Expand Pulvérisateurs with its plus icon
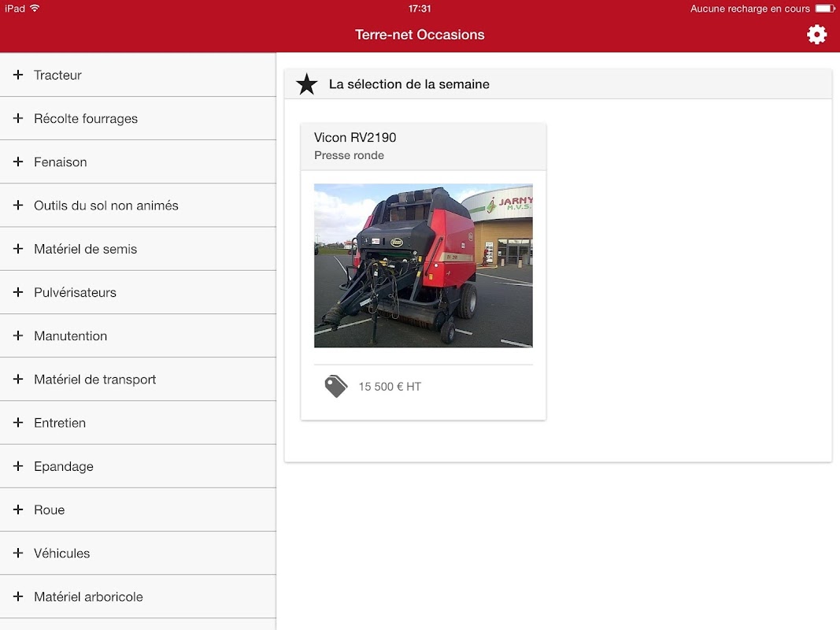 point(18,292)
